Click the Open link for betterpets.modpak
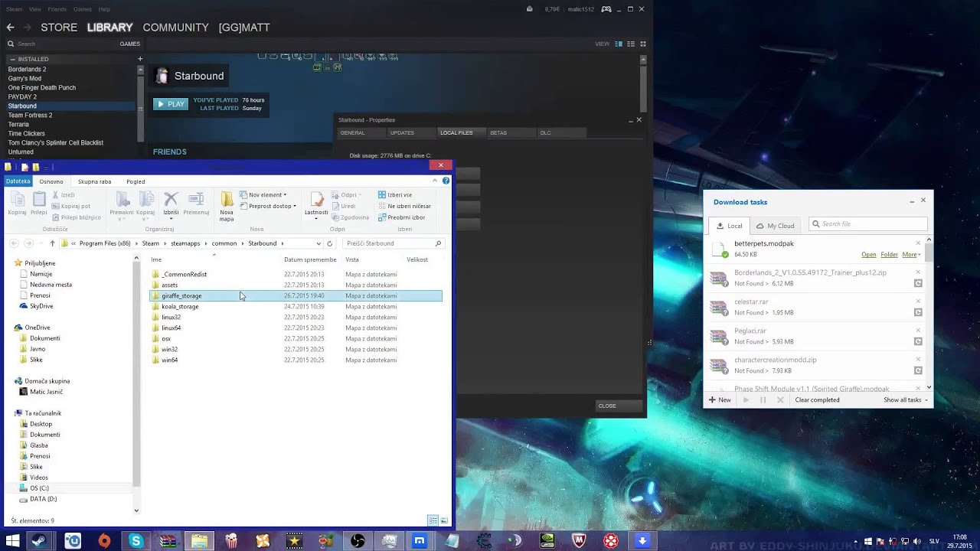 click(868, 255)
